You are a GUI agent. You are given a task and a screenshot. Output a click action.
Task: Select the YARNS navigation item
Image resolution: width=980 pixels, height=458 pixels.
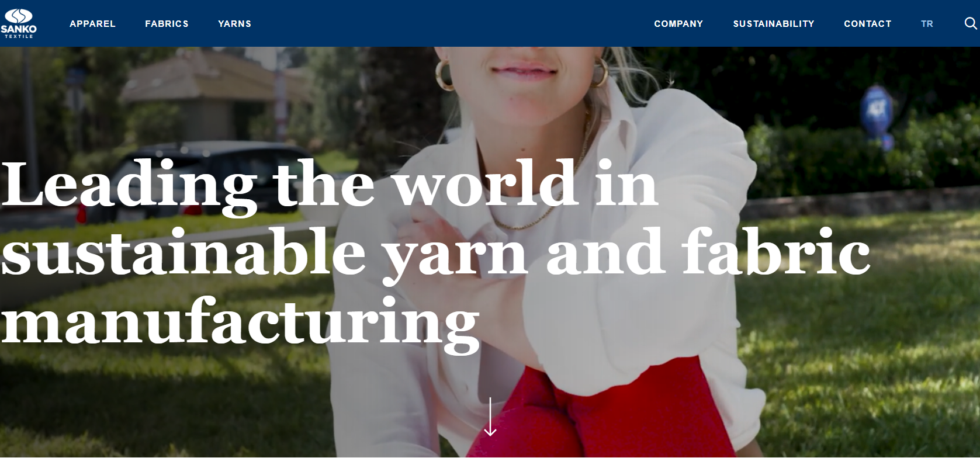click(234, 24)
